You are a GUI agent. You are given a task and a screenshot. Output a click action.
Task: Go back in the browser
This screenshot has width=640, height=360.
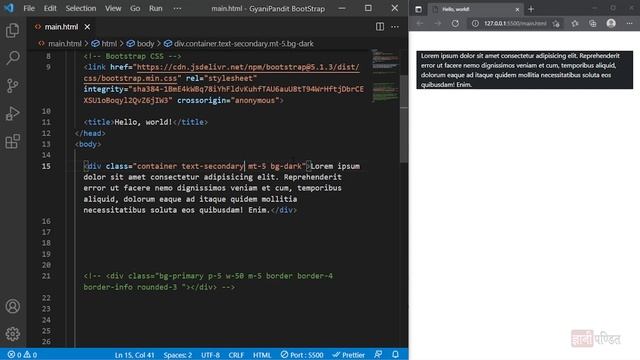click(x=420, y=24)
